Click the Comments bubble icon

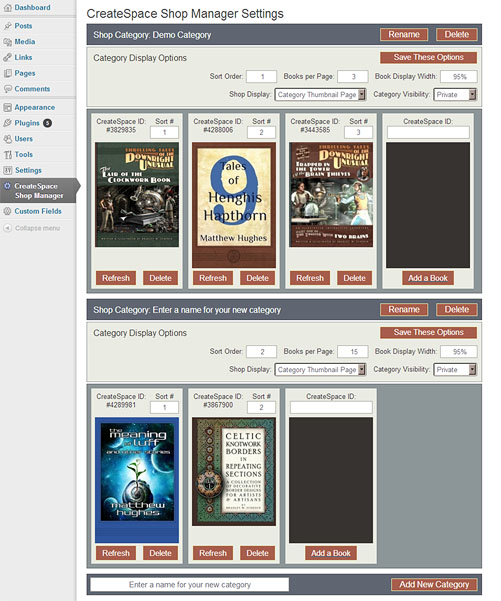point(7,89)
